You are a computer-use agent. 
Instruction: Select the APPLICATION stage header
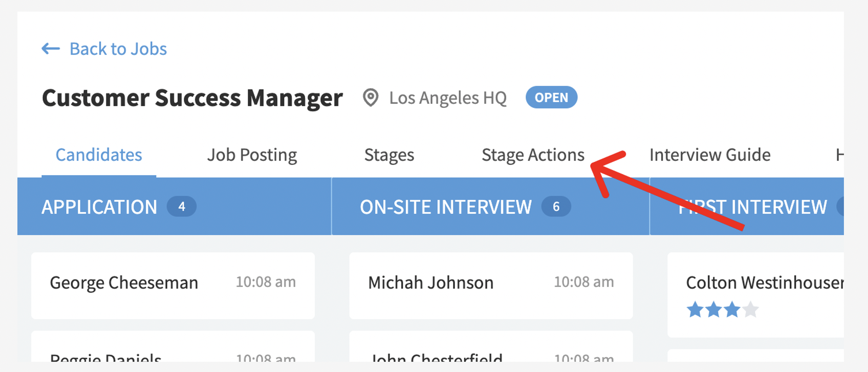point(174,206)
